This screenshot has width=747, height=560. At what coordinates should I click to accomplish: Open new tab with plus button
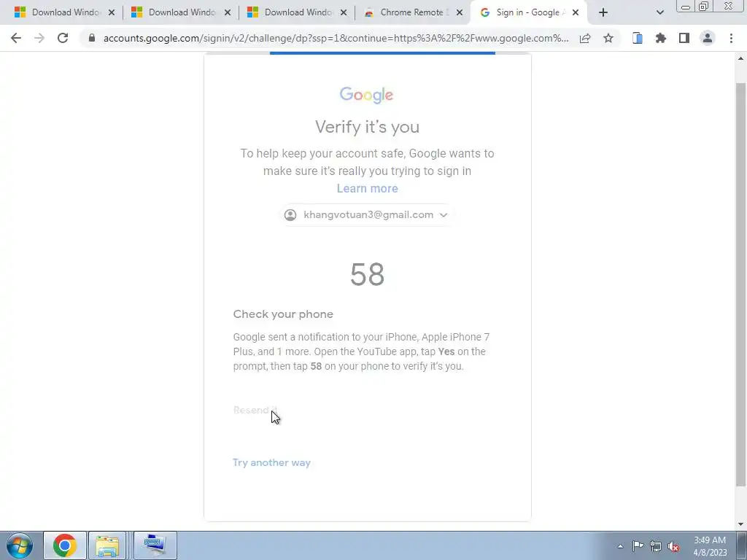(603, 13)
